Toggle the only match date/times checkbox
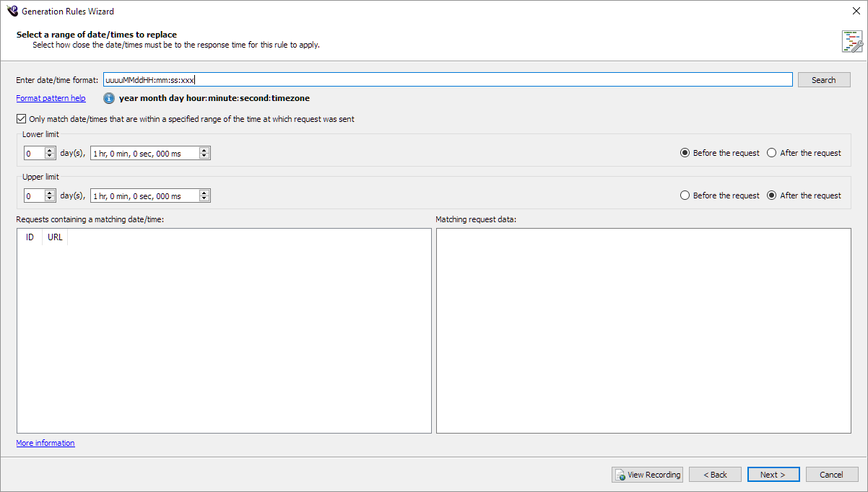868x492 pixels. click(x=21, y=119)
